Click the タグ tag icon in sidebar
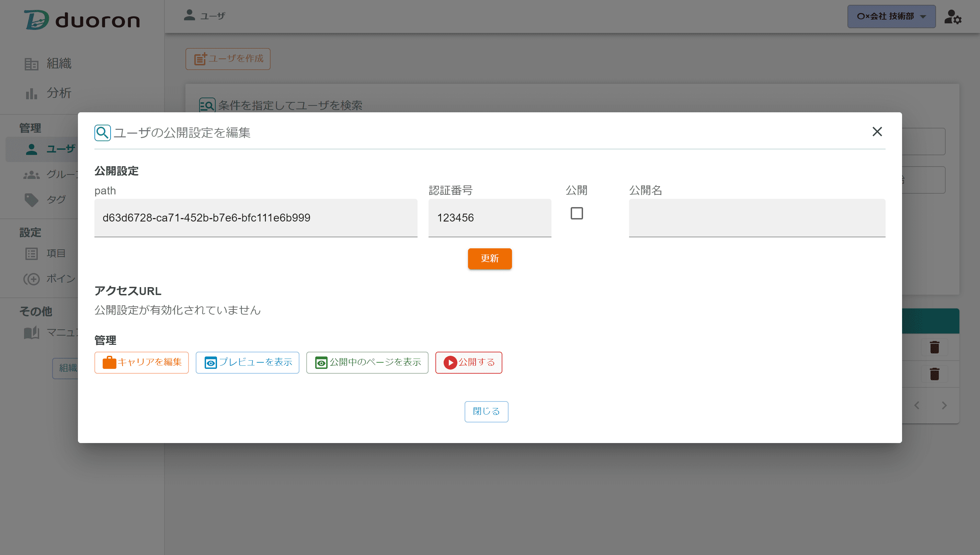 coord(31,200)
